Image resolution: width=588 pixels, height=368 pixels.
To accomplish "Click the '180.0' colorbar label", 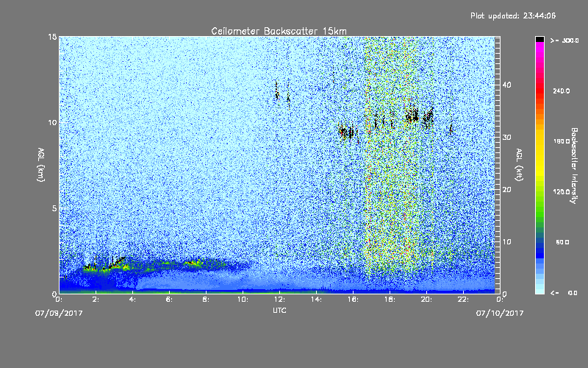I will tap(562, 141).
